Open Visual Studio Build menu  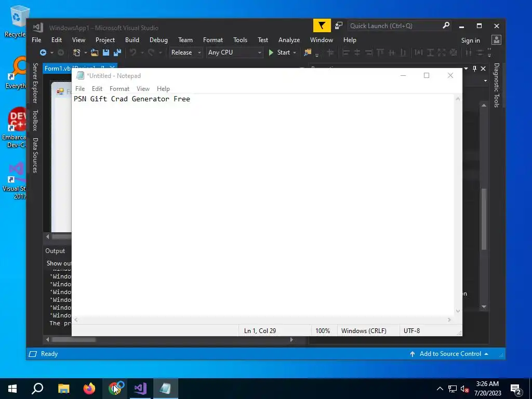tap(132, 40)
